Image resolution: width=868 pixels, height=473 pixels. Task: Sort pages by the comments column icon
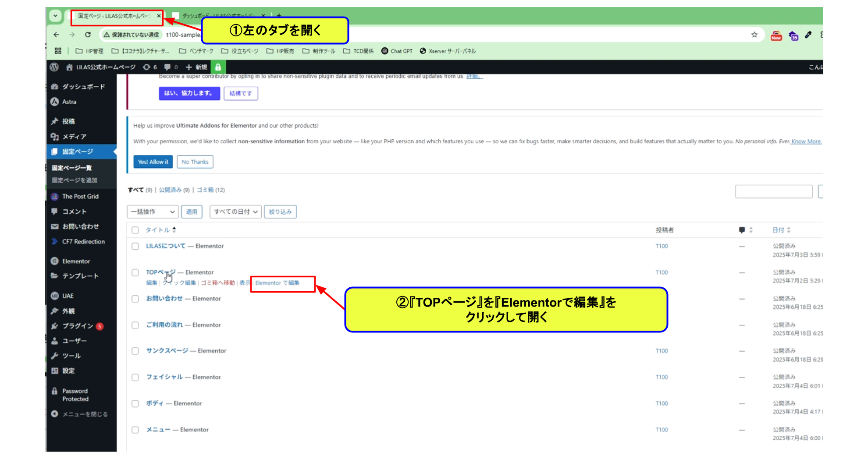click(745, 230)
